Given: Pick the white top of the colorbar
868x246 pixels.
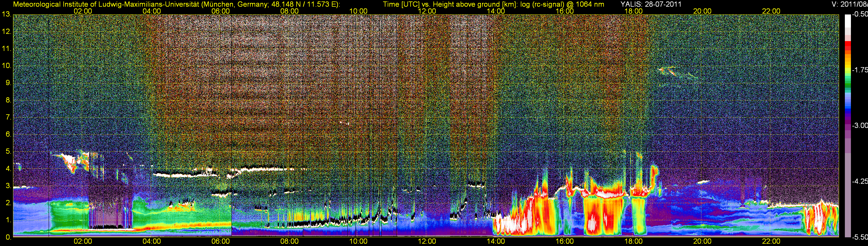Looking at the screenshot, I should point(847,20).
